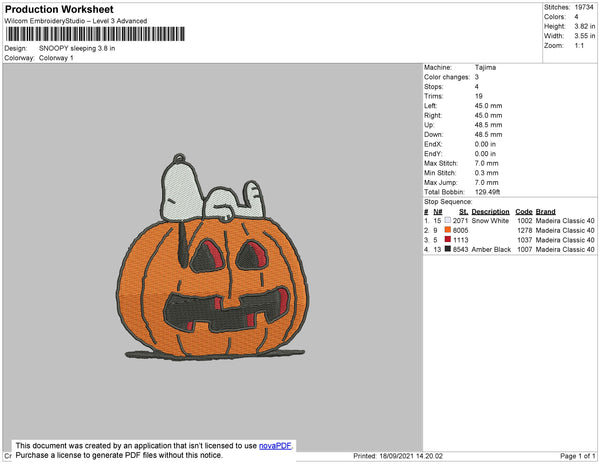The width and height of the screenshot is (600, 464).
Task: Select design name 'SNOOPY sleeping 3.8 in'
Action: 77,48
